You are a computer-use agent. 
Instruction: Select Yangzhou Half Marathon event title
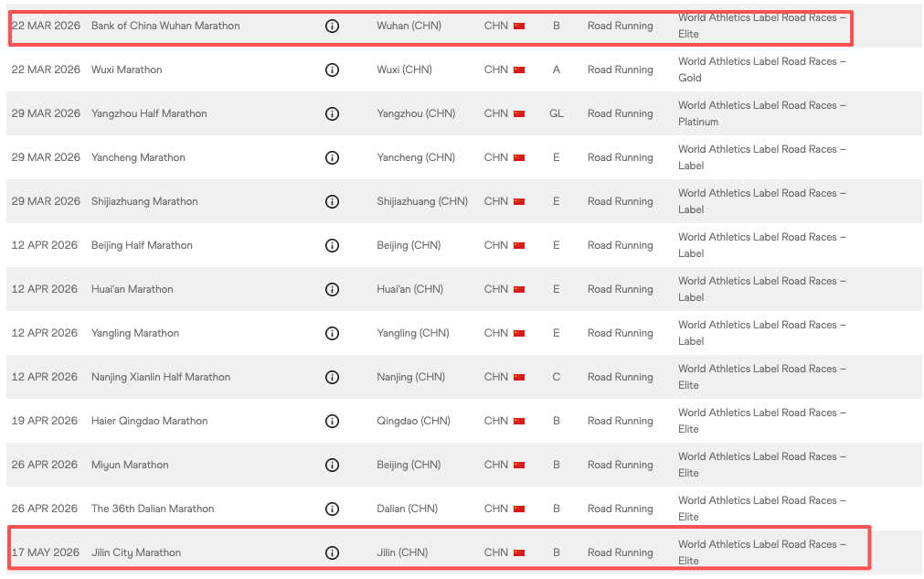coord(149,113)
